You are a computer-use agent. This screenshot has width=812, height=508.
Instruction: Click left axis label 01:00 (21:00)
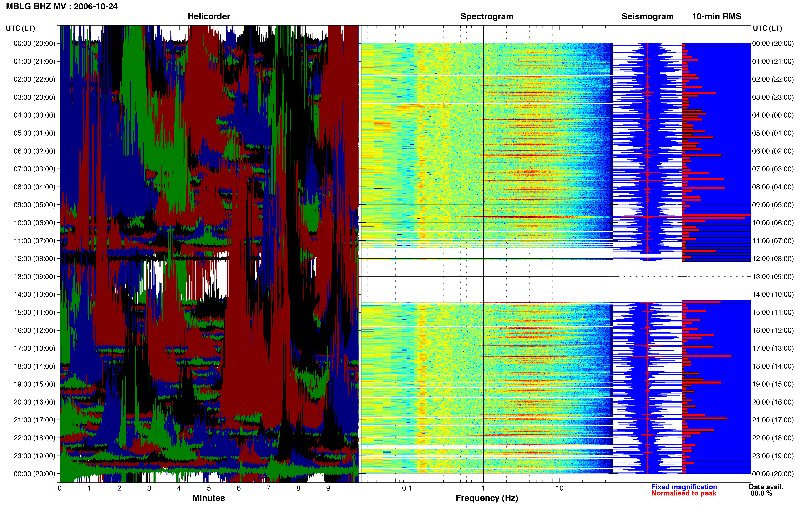tap(34, 62)
